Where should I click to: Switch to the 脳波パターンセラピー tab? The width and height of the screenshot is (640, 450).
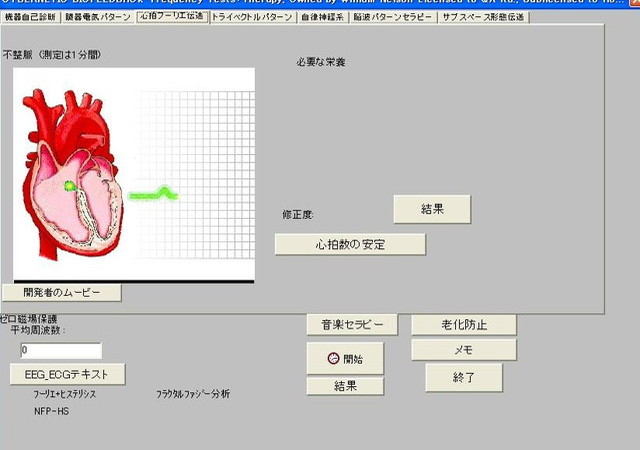[x=393, y=17]
